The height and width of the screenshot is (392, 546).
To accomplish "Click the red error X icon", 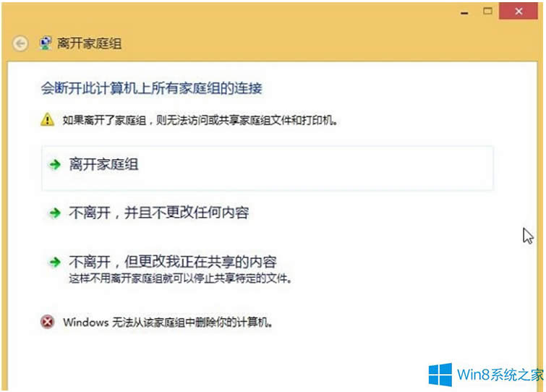I will (x=48, y=322).
